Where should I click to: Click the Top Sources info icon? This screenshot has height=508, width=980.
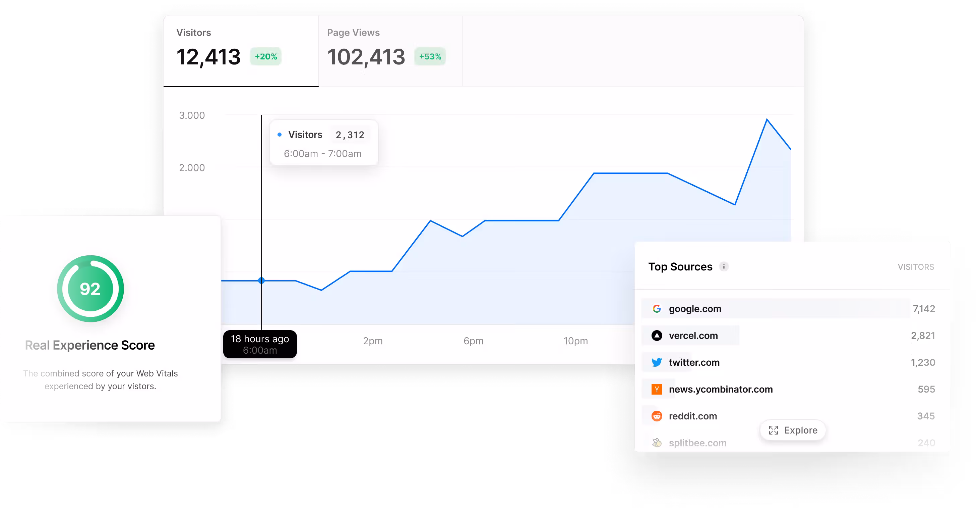[x=724, y=266]
